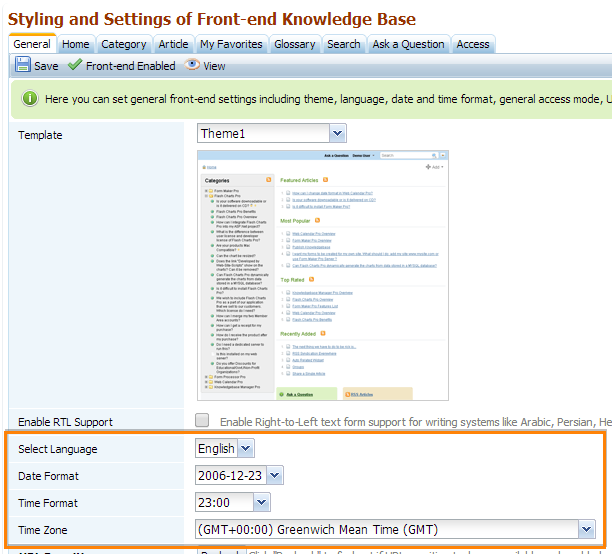Switch to the Category tab
612x554 pixels.
124,44
